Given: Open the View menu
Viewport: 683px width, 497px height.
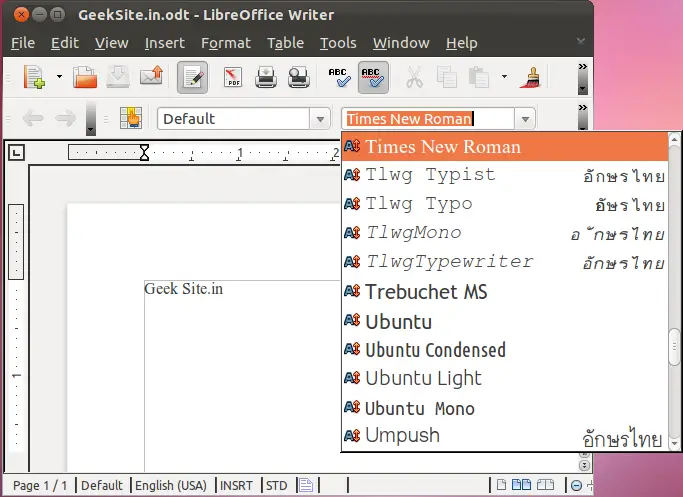Looking at the screenshot, I should click(x=112, y=43).
